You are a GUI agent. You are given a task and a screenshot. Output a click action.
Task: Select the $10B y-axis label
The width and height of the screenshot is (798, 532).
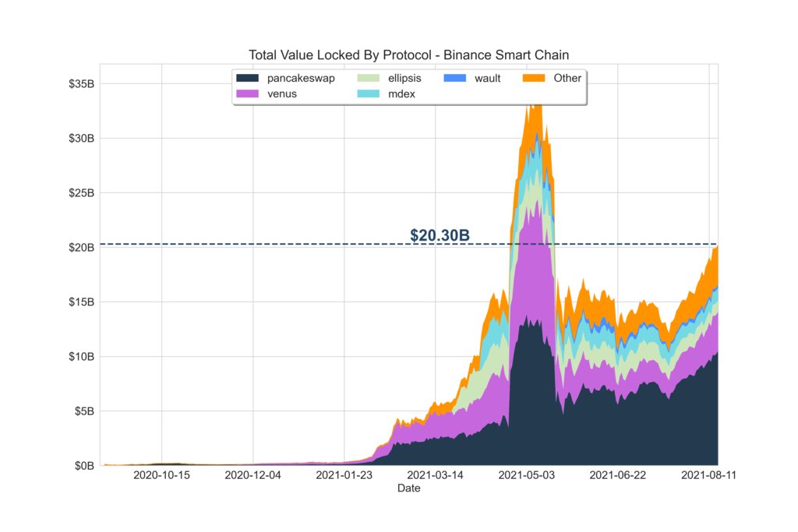[x=81, y=357]
